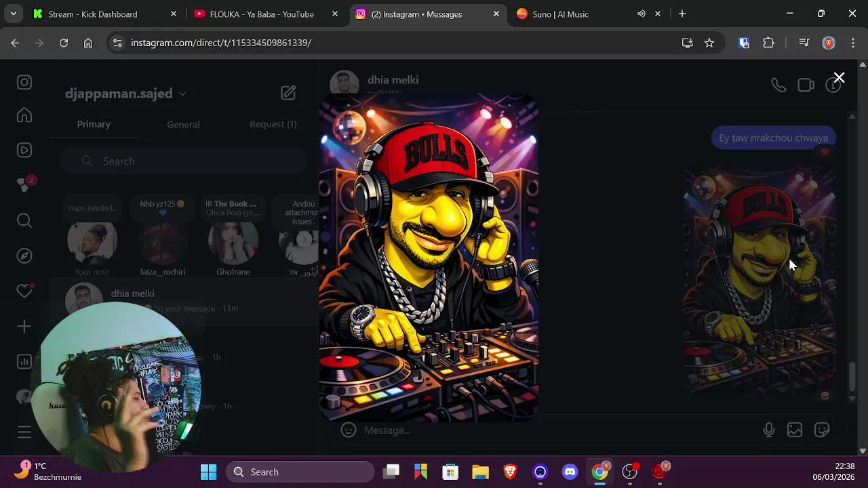Viewport: 868px width, 488px height.
Task: Show next notes with arrow button
Action: (x=304, y=239)
